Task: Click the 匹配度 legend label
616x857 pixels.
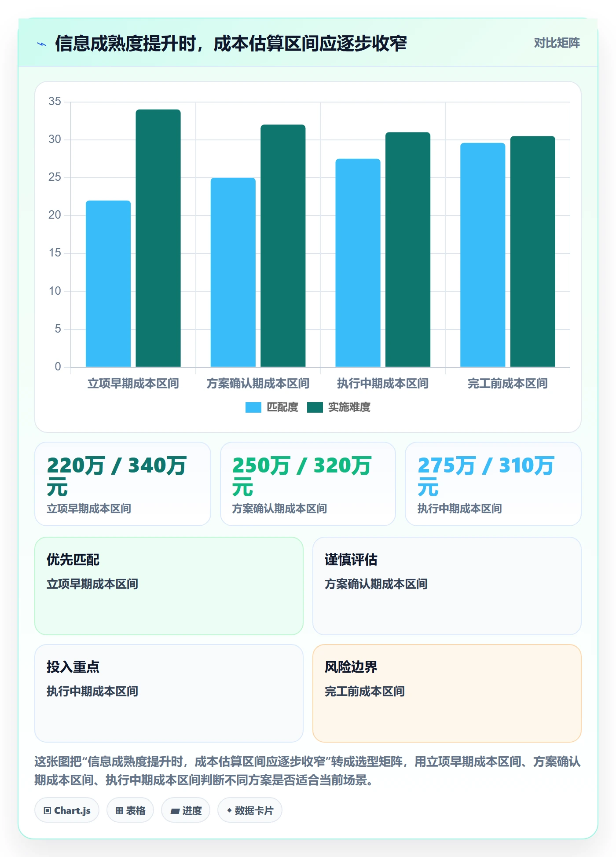Action: coord(282,407)
